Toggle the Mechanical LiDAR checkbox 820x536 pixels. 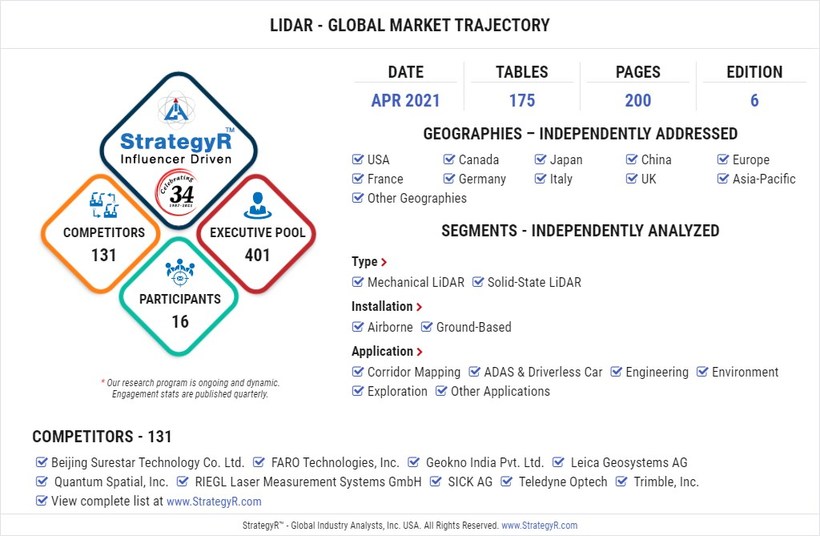[x=358, y=282]
